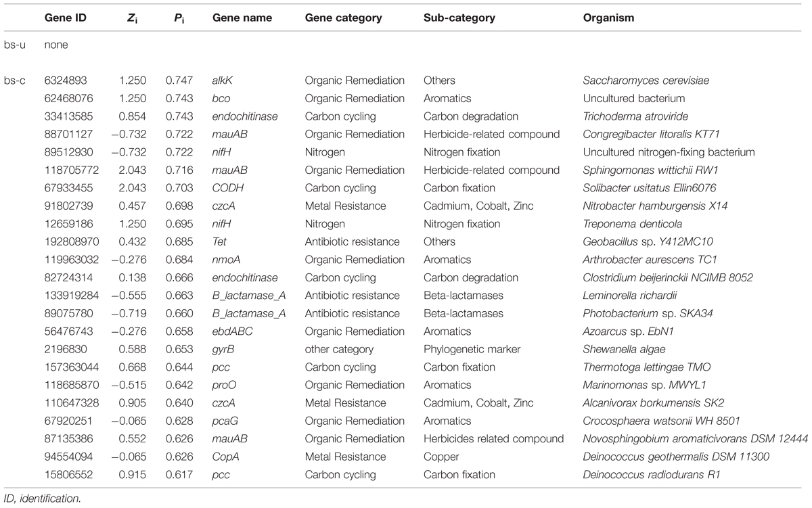The height and width of the screenshot is (508, 812).
Task: Select the 'bs-u' row label
Action: coord(15,45)
